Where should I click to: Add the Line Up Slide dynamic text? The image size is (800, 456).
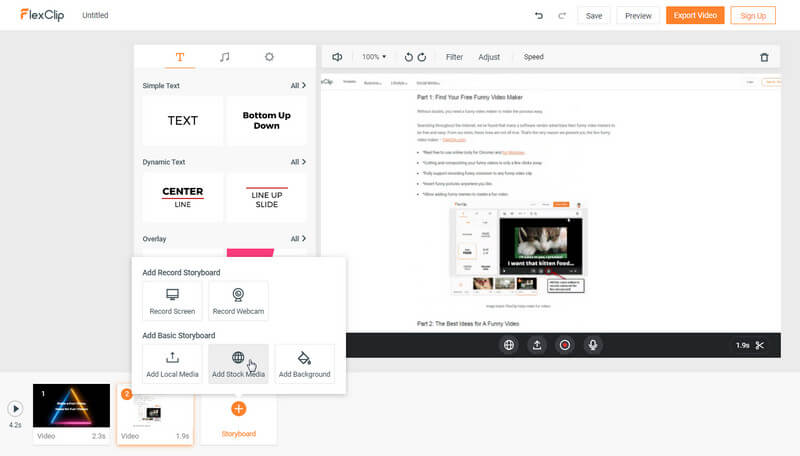pos(267,197)
